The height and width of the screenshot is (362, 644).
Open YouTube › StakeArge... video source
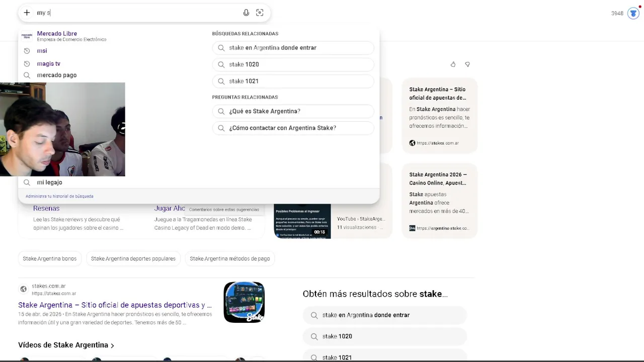[x=360, y=219]
